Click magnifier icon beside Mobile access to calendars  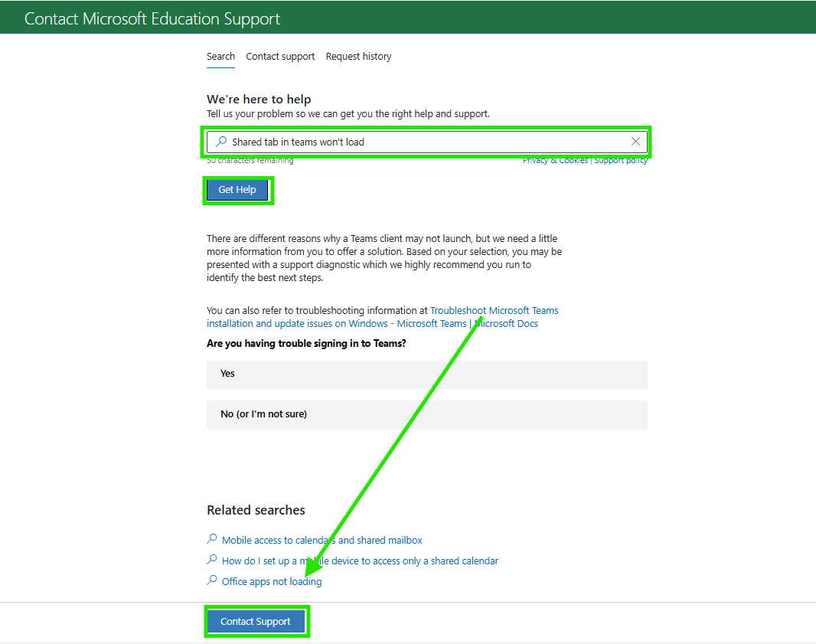coord(212,539)
